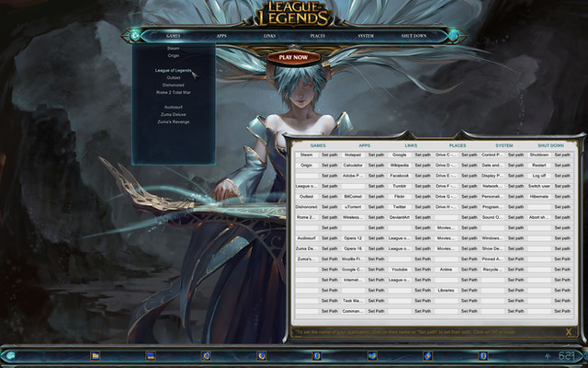Click Set path beside Steam
588x368 pixels.
330,155
